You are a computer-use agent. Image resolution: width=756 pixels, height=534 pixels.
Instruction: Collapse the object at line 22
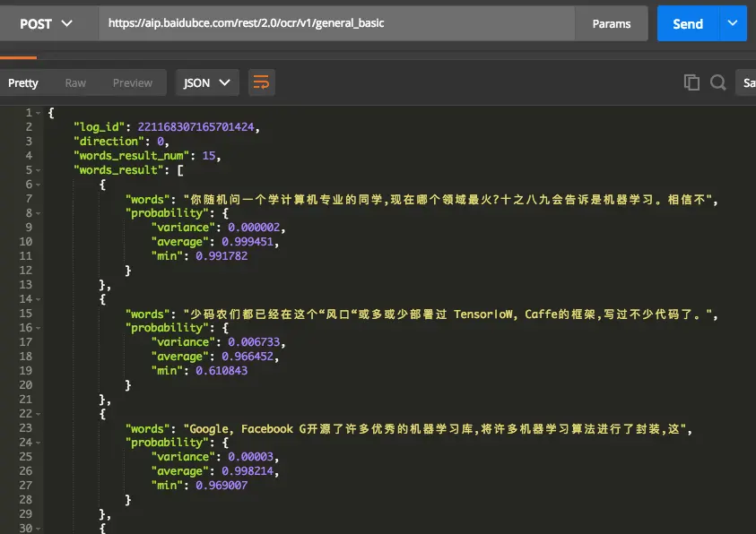pyautogui.click(x=39, y=414)
